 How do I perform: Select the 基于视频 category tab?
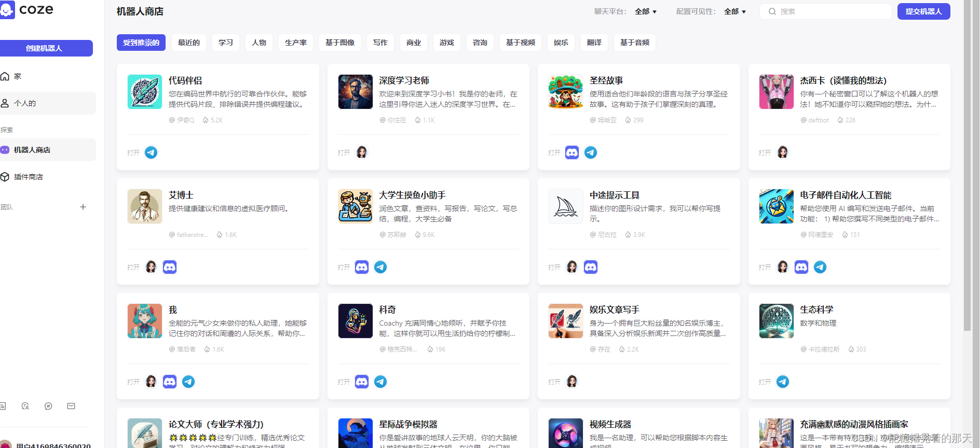[521, 43]
